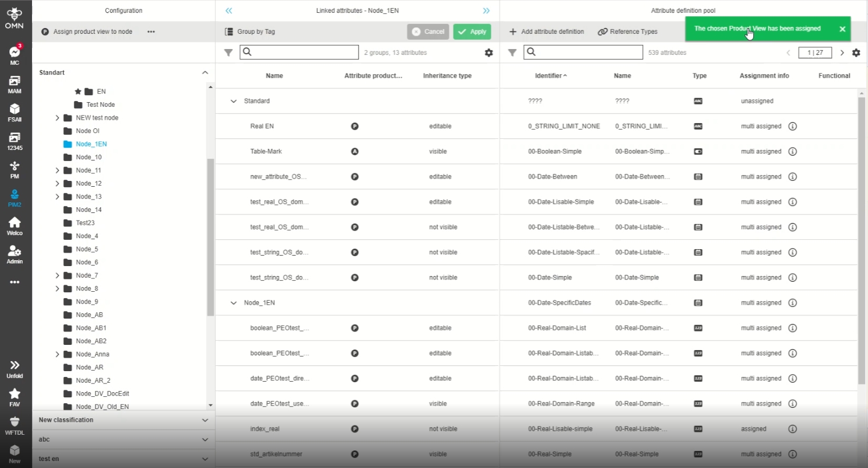Toggle Group by Tag view

(x=250, y=32)
